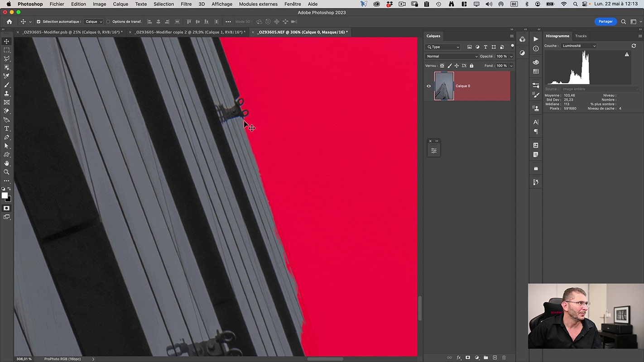Toggle Quick Mask mode
Image resolution: width=644 pixels, height=362 pixels.
coord(6,208)
